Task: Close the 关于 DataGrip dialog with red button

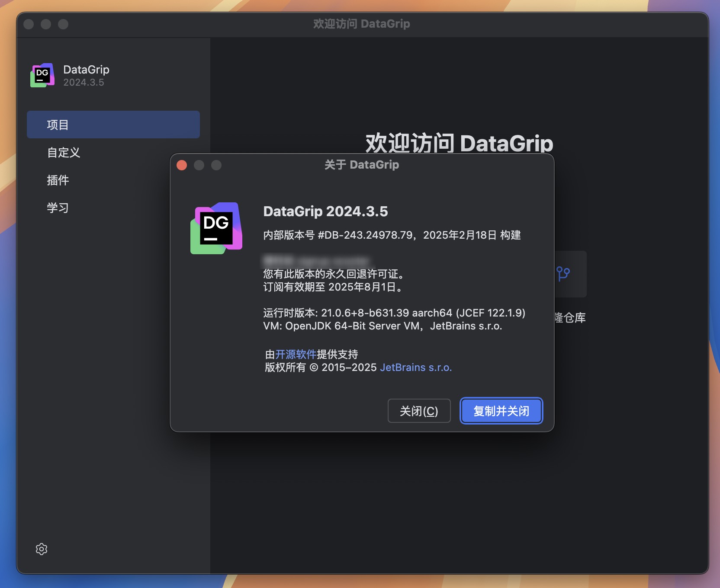Action: coord(182,165)
